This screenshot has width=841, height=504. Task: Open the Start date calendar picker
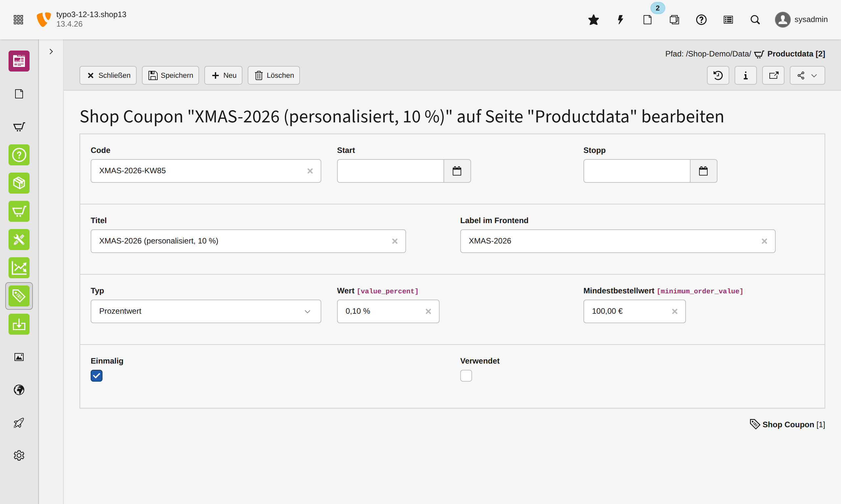click(457, 171)
